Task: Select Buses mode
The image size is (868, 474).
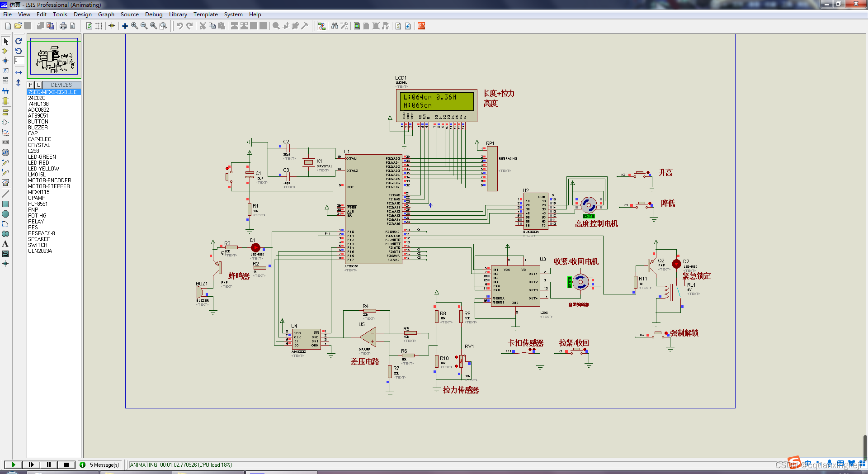Action: (x=5, y=90)
